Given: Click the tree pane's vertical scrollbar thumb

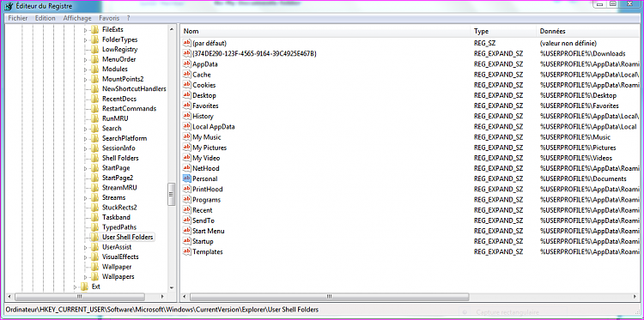Looking at the screenshot, I should [172, 195].
